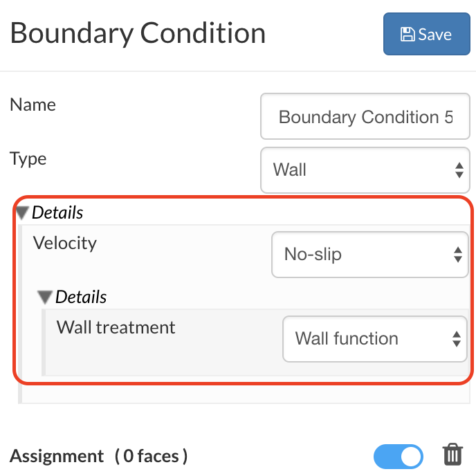Click the up-down arrows on Type selector
476x476 pixels.
[458, 170]
